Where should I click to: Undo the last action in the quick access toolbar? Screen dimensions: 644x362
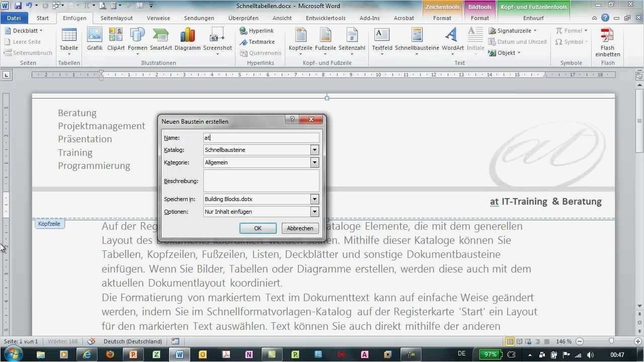(29, 6)
